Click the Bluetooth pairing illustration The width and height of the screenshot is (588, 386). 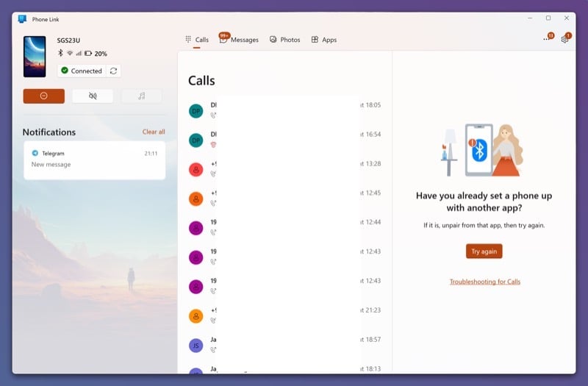[x=482, y=150]
